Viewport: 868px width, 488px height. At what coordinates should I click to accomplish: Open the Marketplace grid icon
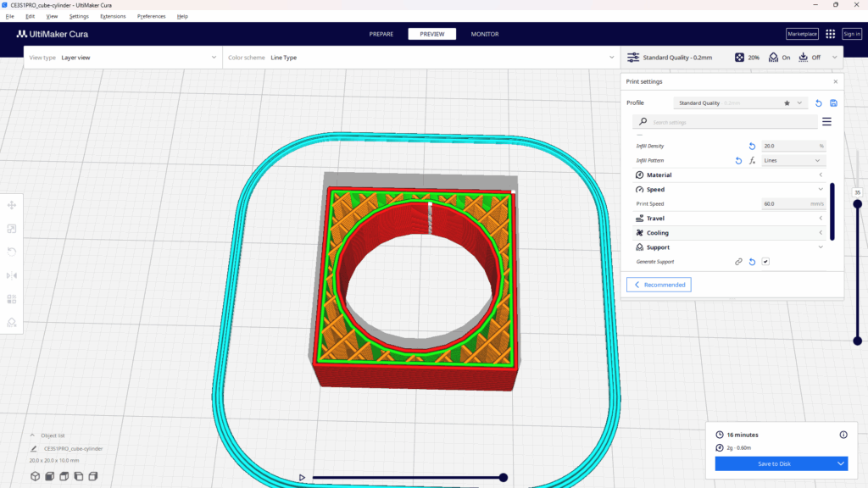pyautogui.click(x=829, y=34)
